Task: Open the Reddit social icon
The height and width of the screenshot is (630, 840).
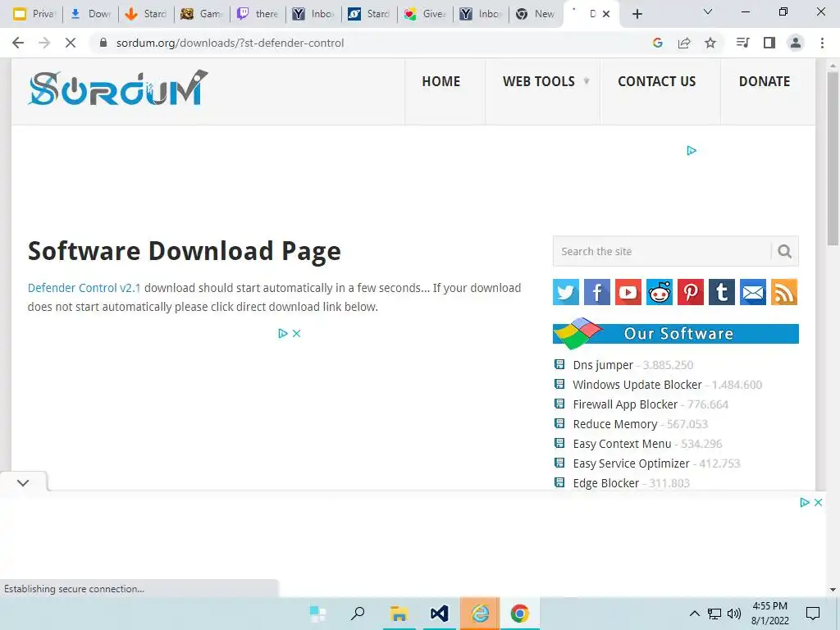Action: coord(660,292)
